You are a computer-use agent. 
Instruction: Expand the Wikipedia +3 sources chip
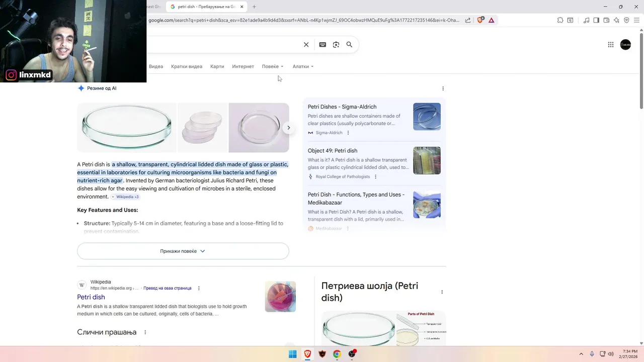(125, 197)
